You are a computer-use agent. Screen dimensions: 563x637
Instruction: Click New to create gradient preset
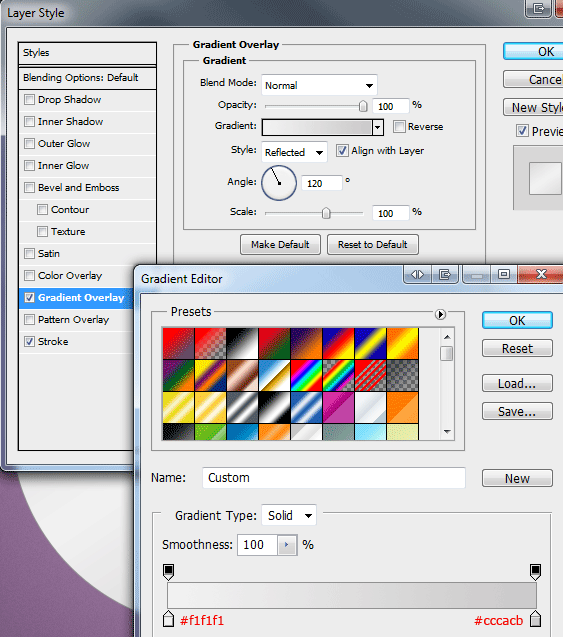click(x=517, y=478)
